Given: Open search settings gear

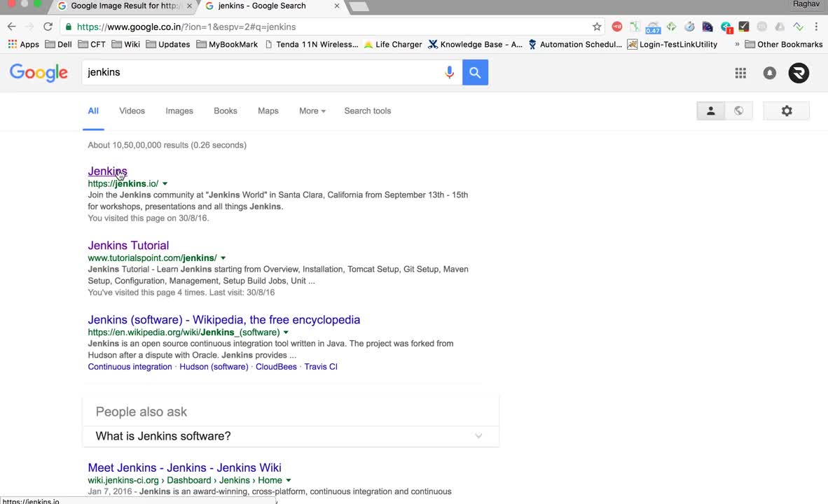Looking at the screenshot, I should coord(786,111).
